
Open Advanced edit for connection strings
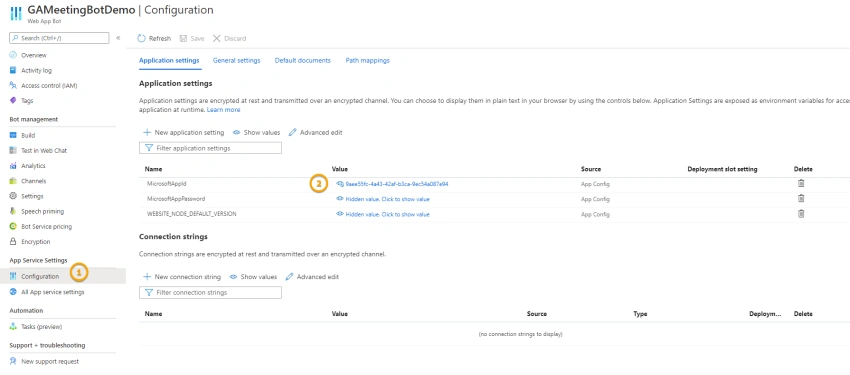tap(312, 277)
